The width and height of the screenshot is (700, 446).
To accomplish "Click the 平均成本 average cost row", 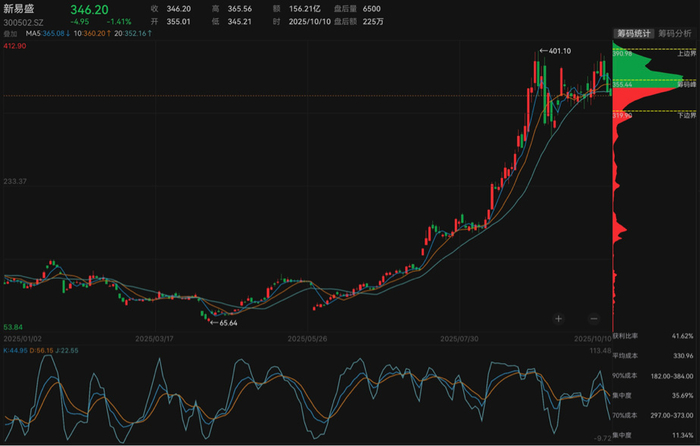I will (652, 356).
